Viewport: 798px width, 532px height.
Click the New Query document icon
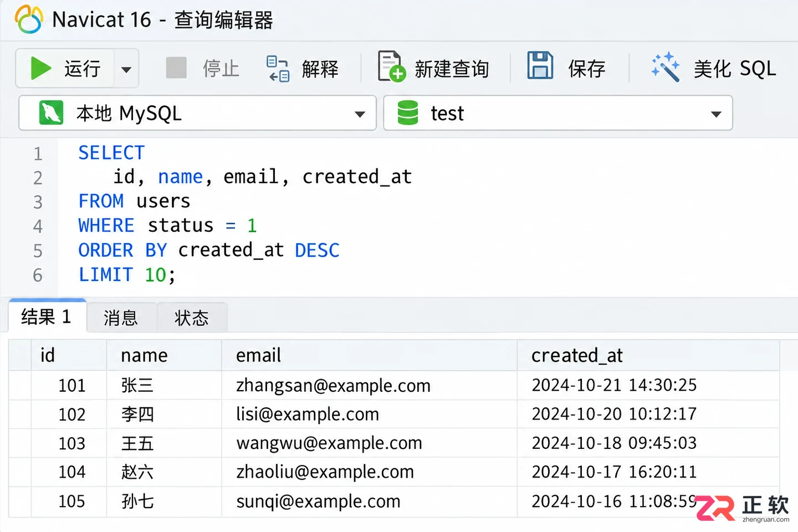(391, 66)
